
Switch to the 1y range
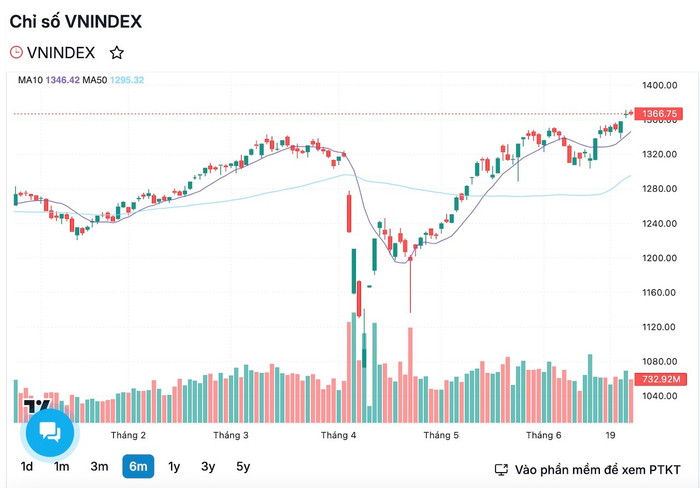pyautogui.click(x=174, y=467)
